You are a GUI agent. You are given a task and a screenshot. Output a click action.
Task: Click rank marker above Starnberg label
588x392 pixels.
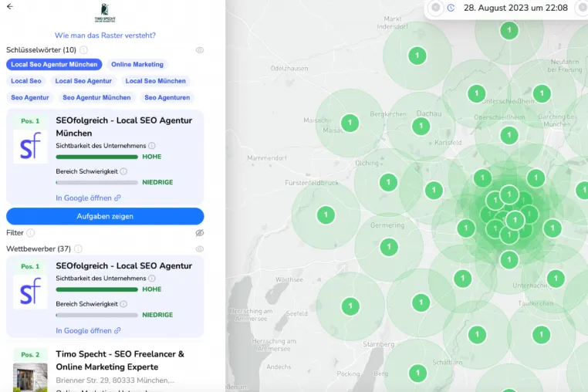tap(421, 302)
